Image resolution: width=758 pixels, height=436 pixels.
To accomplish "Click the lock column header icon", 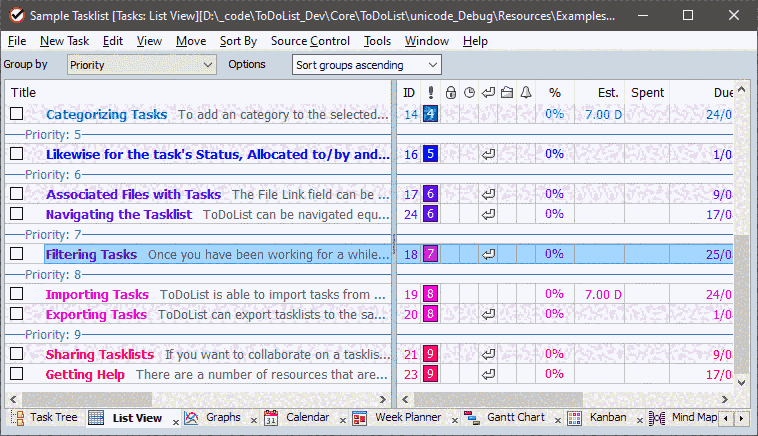I will click(x=450, y=92).
